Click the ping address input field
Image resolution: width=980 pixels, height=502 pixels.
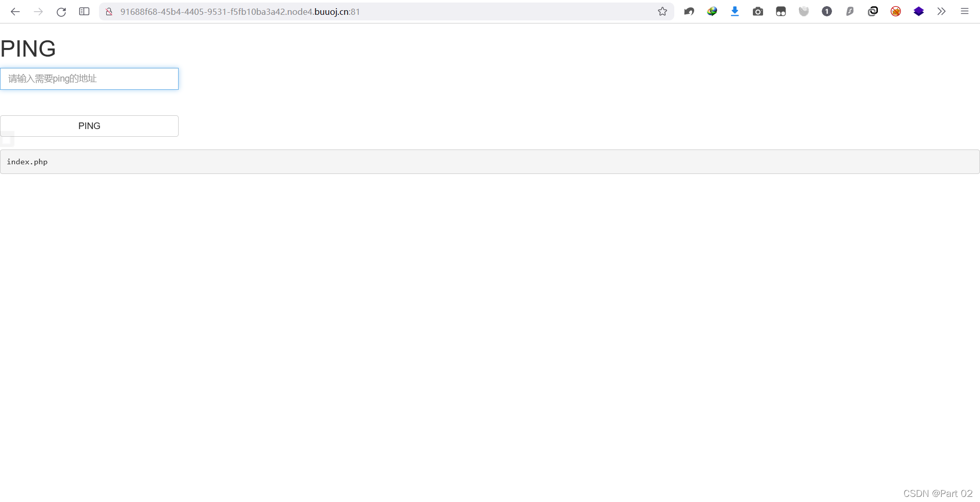pos(89,79)
